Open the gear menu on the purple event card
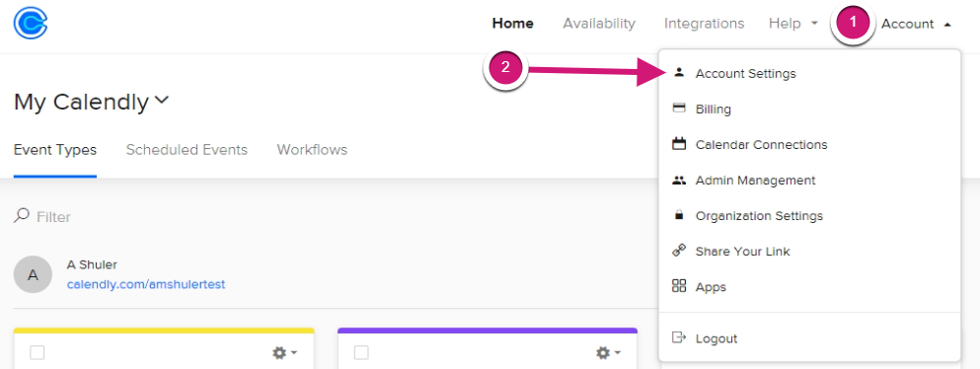Image resolution: width=980 pixels, height=369 pixels. coord(608,353)
